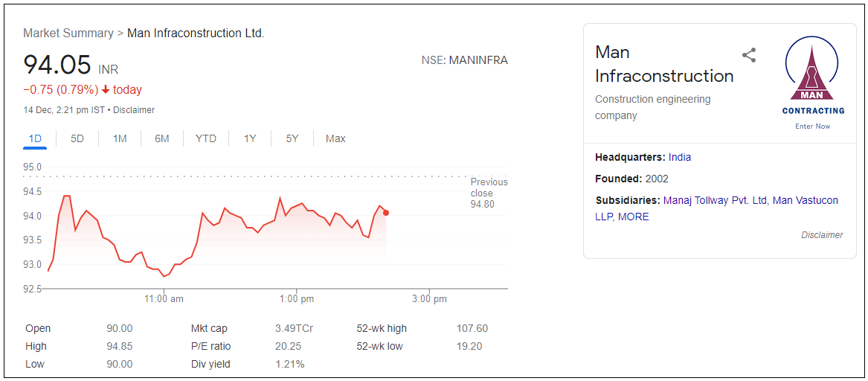Click the Man Infraconstruction panel title
The image size is (868, 381).
pyautogui.click(x=663, y=64)
